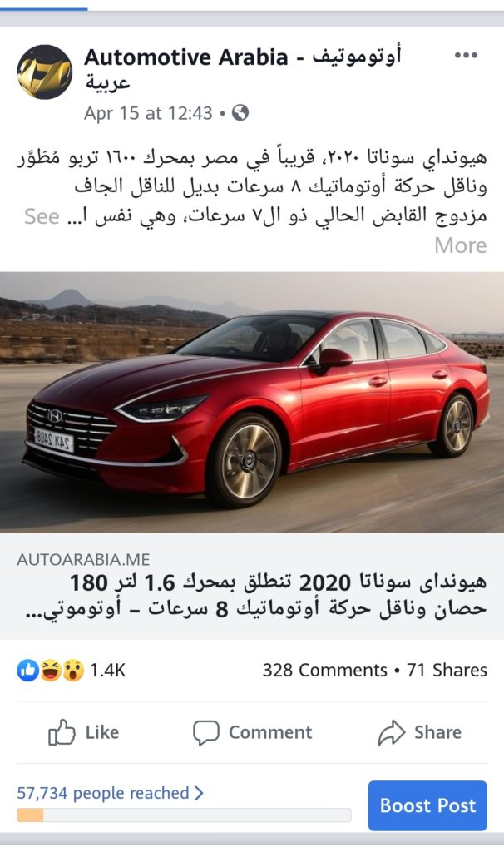504x852 pixels.
Task: Open insights via people reached chevron
Action: 199,793
